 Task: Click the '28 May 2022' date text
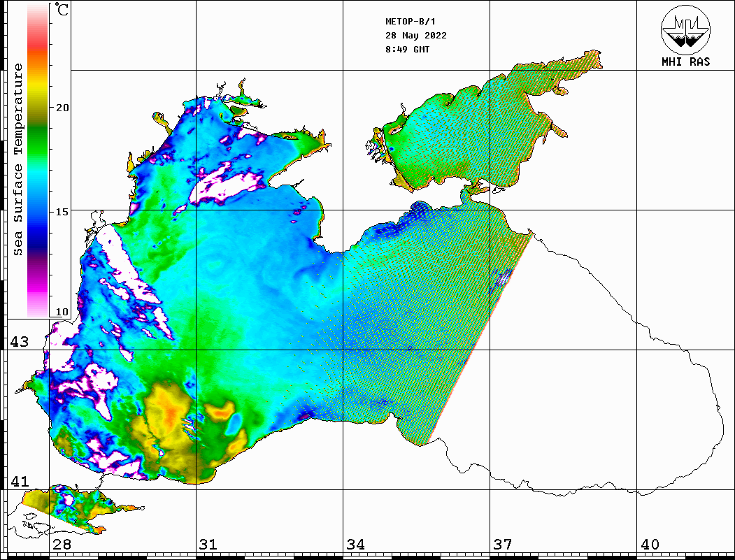tap(416, 36)
